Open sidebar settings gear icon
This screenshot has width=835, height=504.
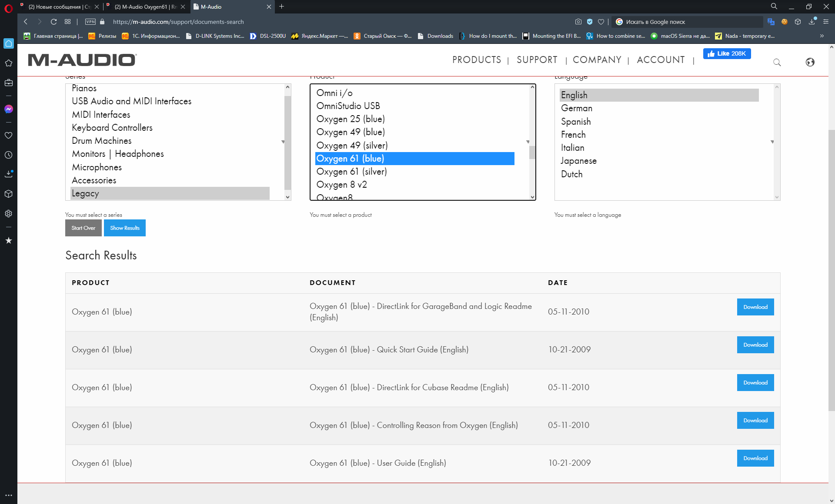8,213
